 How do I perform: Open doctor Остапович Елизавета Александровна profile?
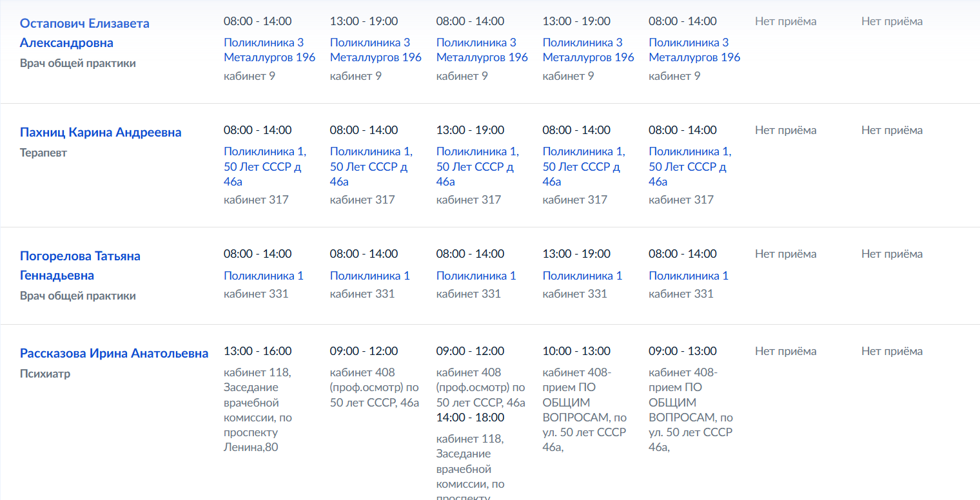[x=84, y=33]
